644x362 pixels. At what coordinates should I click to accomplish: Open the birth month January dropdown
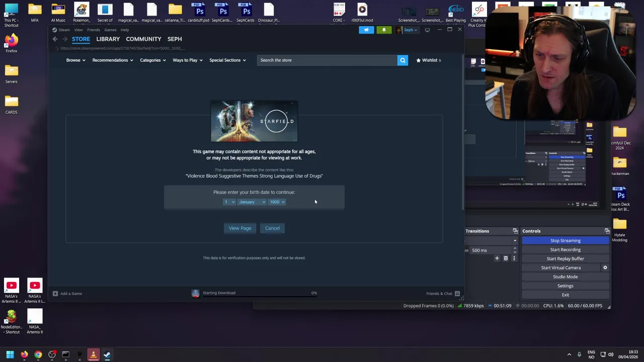(x=252, y=202)
